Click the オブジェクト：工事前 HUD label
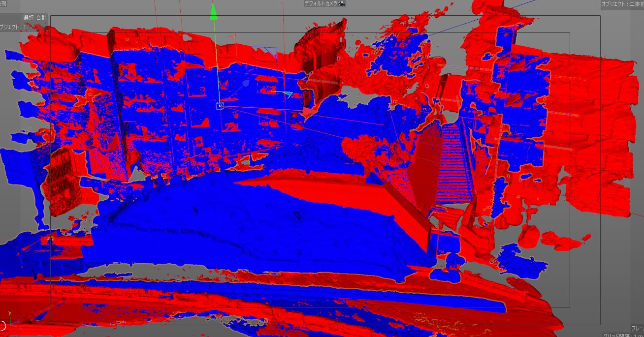 pos(622,4)
